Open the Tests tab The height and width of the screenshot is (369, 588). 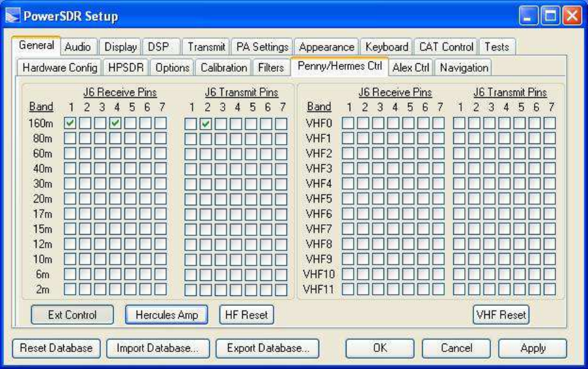(x=497, y=47)
